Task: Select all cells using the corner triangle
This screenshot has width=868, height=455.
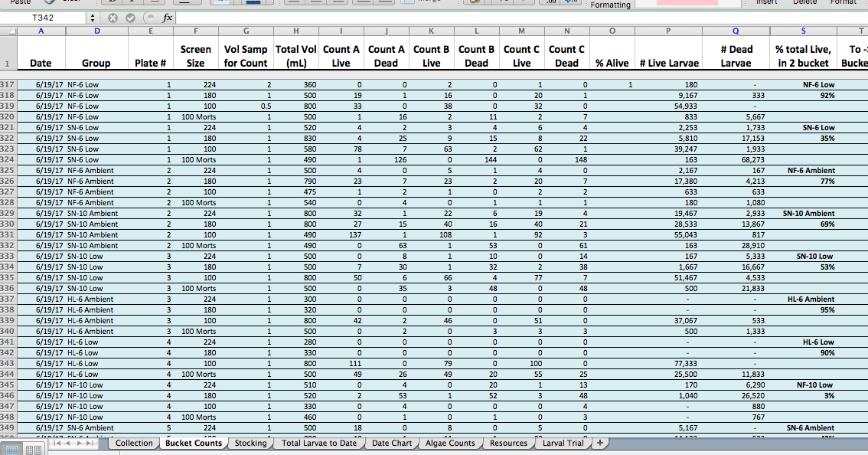Action: (8, 31)
